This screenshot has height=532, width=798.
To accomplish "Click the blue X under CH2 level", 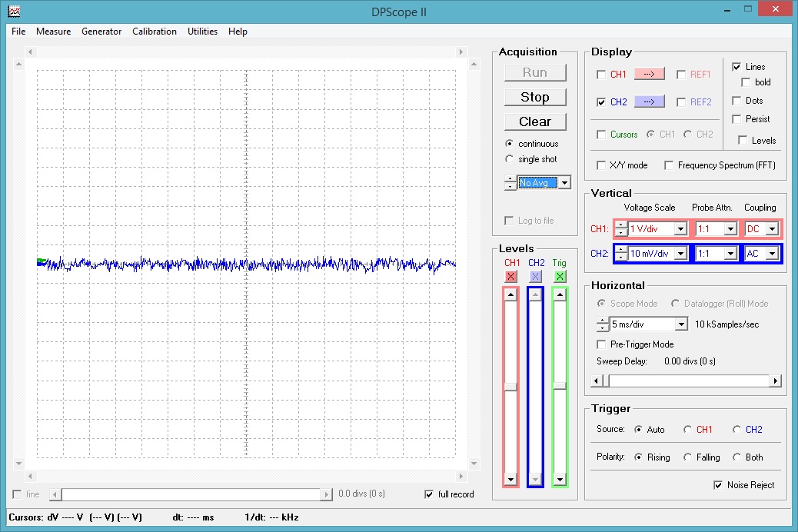I will tap(535, 277).
